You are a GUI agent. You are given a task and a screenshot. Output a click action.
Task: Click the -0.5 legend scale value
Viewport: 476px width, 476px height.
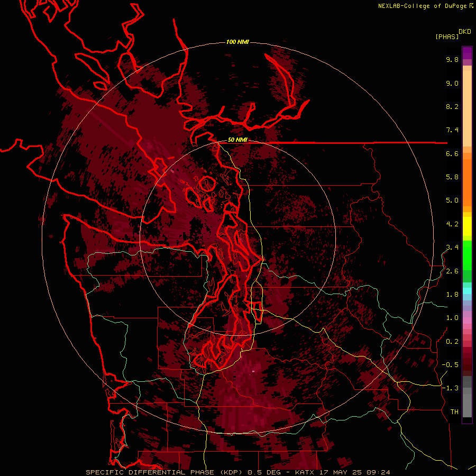click(x=450, y=365)
